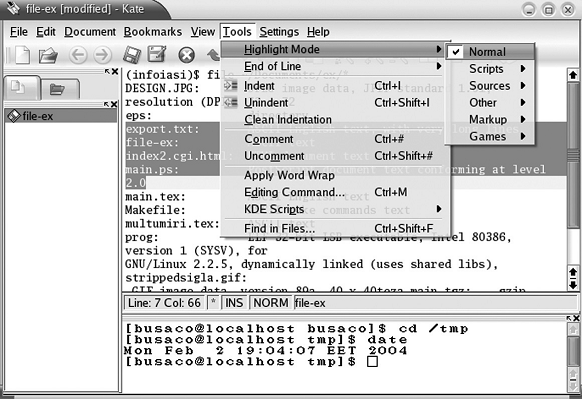
Task: Expand the Other highlight submenu
Action: (490, 102)
